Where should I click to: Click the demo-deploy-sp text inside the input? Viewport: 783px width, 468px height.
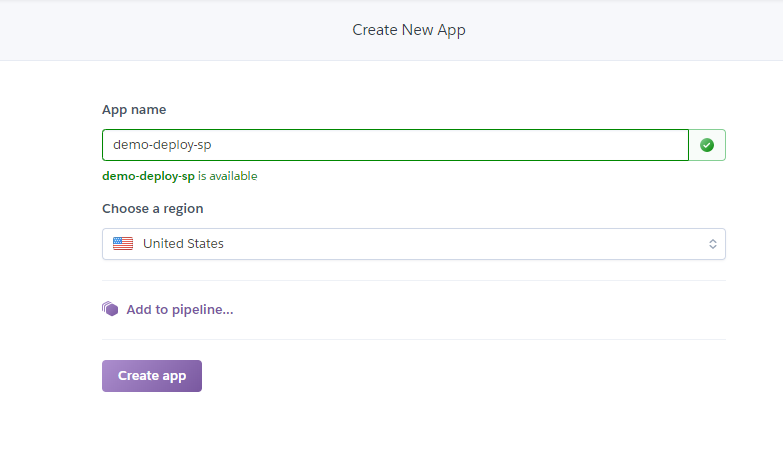click(162, 145)
